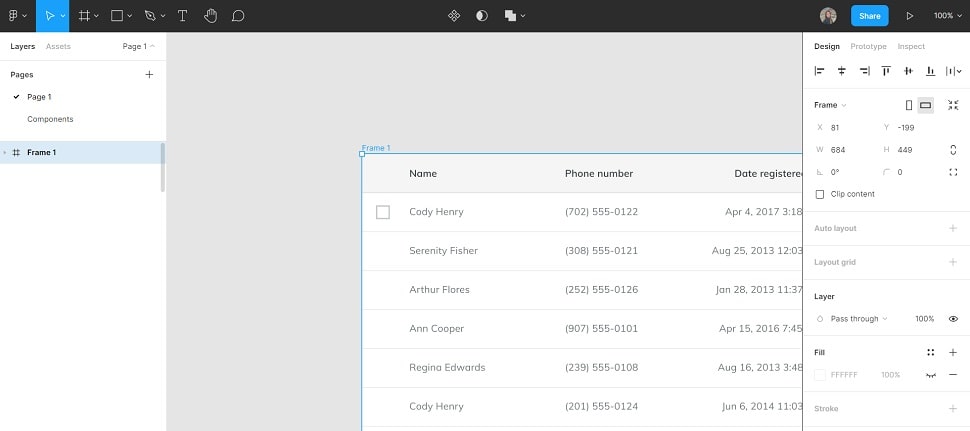This screenshot has height=431, width=970.
Task: Switch frame to portrait orientation
Action: point(909,105)
